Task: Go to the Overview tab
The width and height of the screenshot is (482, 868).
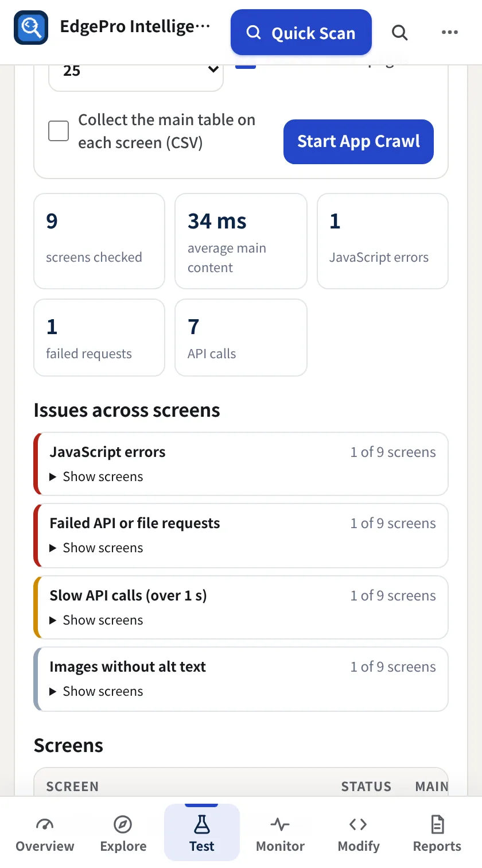Action: coord(45,834)
